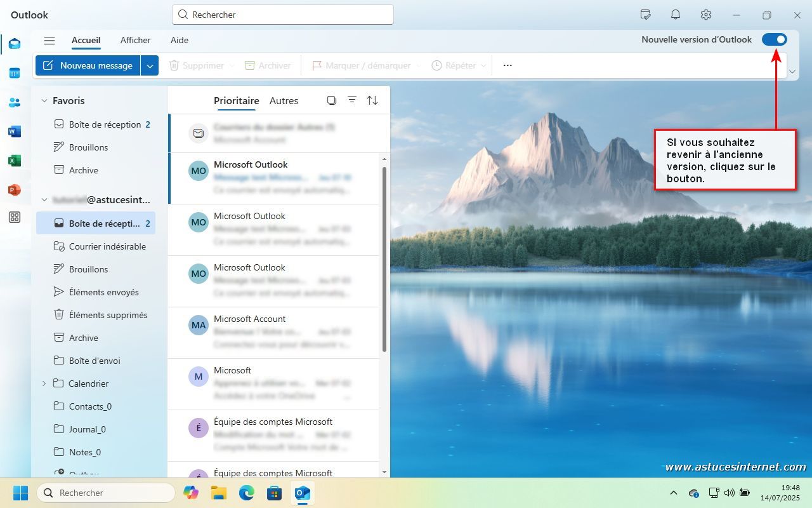The height and width of the screenshot is (508, 812).
Task: Click the Windows taskbar Rechercher field
Action: coord(106,493)
